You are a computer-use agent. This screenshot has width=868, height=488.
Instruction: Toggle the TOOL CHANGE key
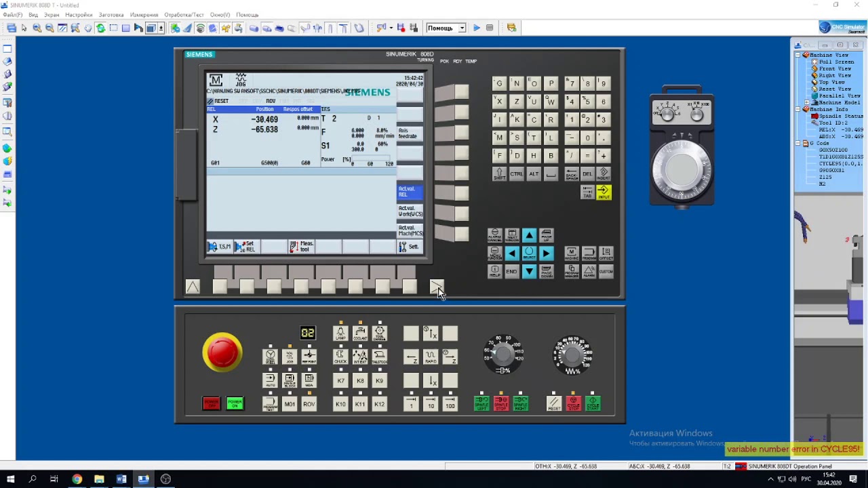point(379,333)
